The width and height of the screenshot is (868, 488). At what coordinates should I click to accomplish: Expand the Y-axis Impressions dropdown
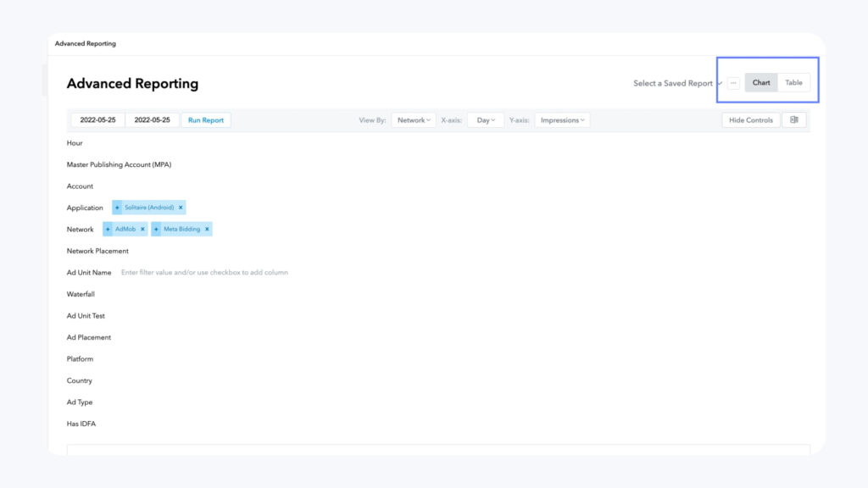click(562, 120)
